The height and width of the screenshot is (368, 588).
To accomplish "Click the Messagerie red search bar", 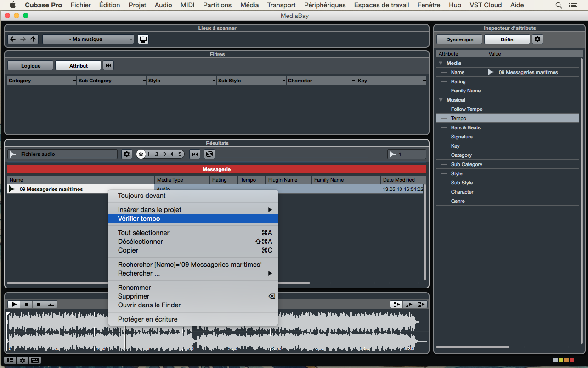I will [x=217, y=169].
